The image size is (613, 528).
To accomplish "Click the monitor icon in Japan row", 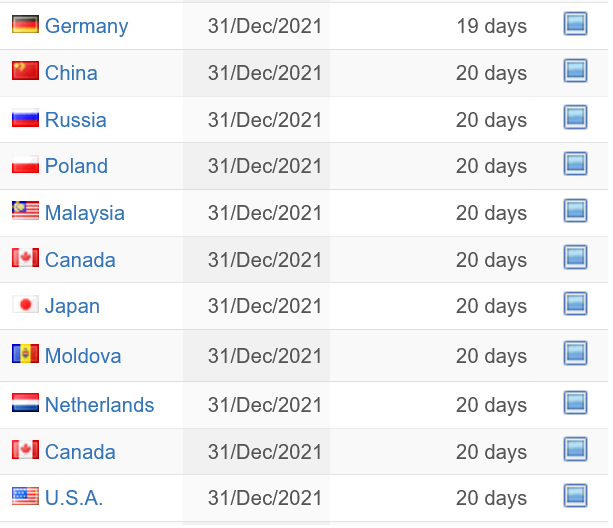I will (575, 304).
